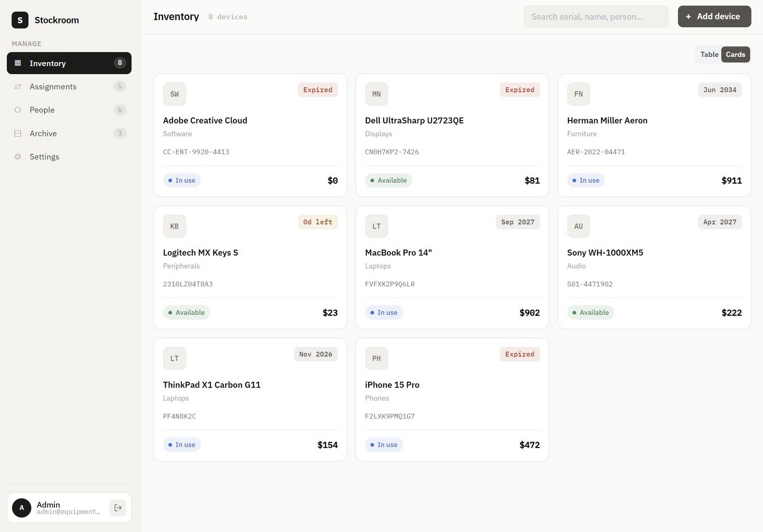Image resolution: width=763 pixels, height=532 pixels.
Task: Click the Available status on Sony WH-1000XM5
Action: click(591, 313)
